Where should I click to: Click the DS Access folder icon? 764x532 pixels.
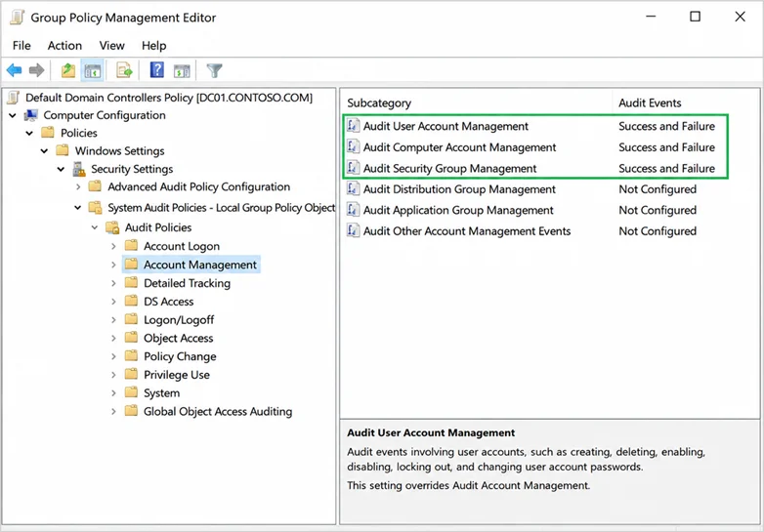click(131, 301)
